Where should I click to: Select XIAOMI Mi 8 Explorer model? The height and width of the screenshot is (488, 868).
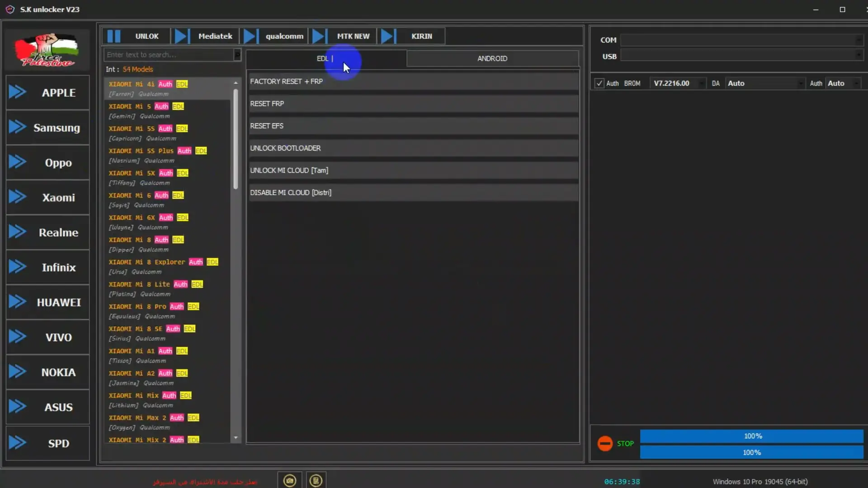pos(168,267)
